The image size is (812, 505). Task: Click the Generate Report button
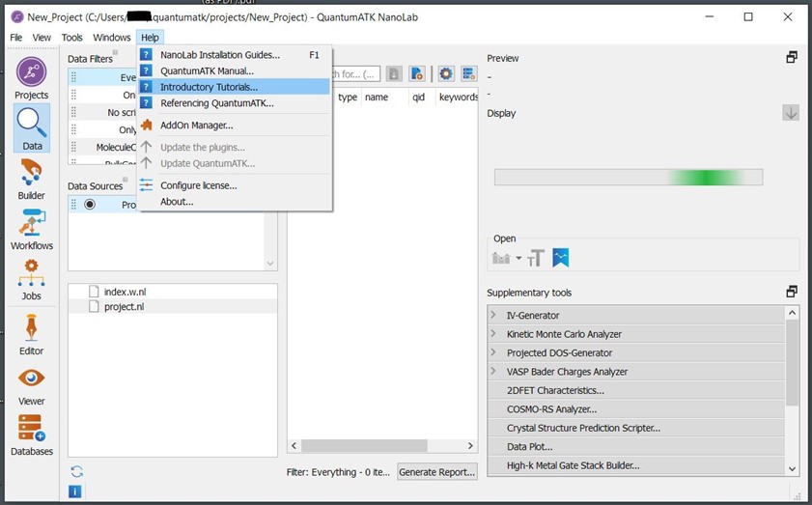point(437,472)
